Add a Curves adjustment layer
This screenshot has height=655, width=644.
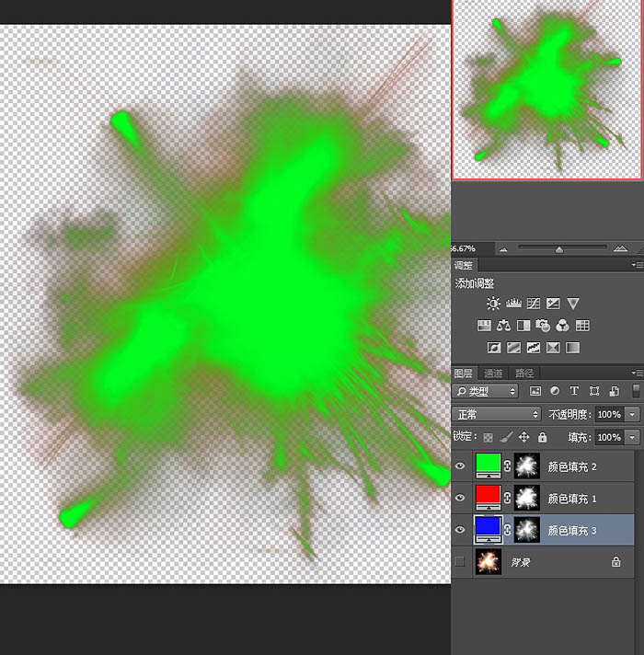534,304
